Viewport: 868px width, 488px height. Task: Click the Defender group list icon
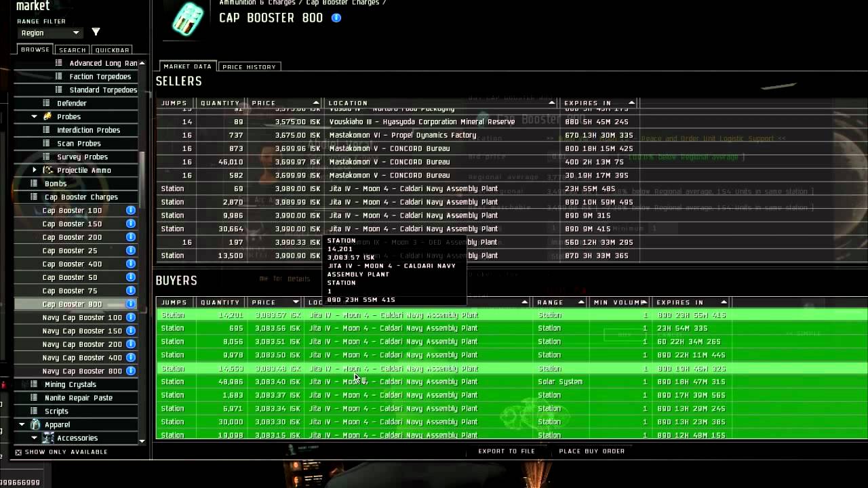click(47, 103)
